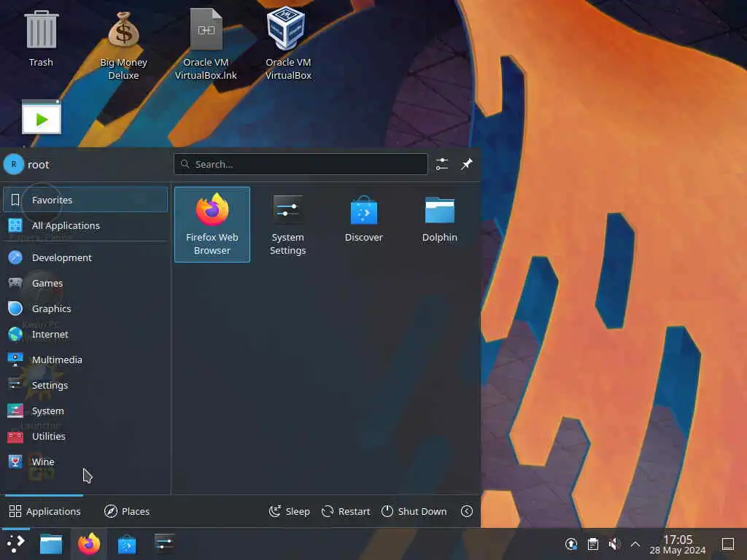Click the Show Desktop button
The width and height of the screenshot is (747, 560).
[727, 544]
